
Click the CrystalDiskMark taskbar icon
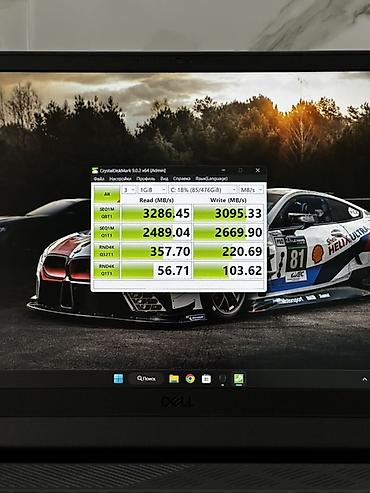click(x=239, y=379)
